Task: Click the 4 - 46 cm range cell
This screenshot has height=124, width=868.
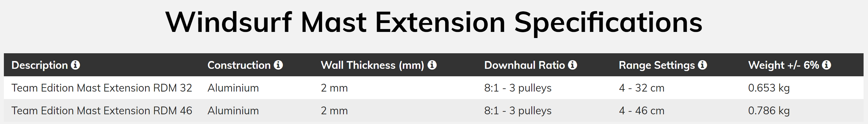Action: tap(642, 110)
